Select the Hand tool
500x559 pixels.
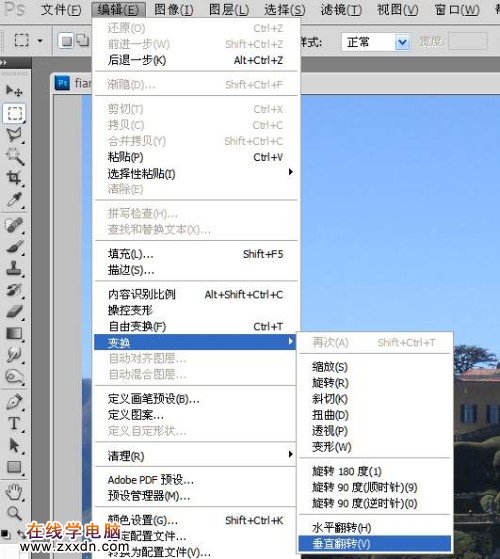(x=14, y=492)
